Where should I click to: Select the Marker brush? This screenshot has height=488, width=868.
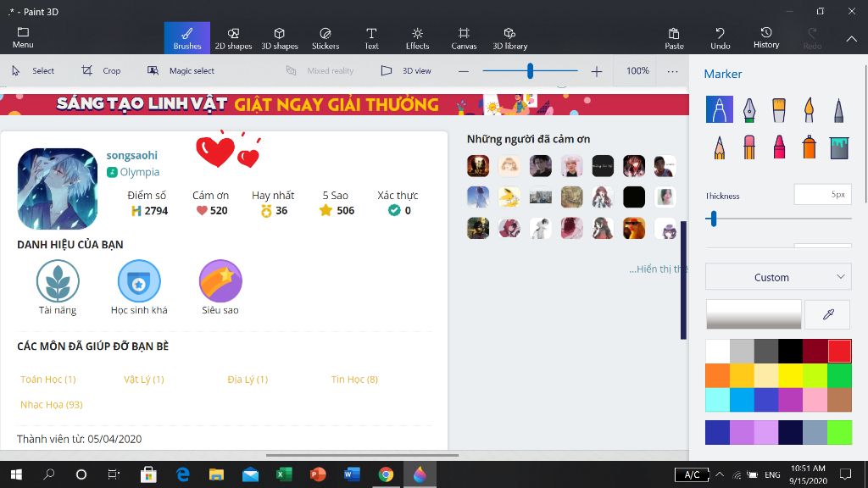(x=719, y=109)
